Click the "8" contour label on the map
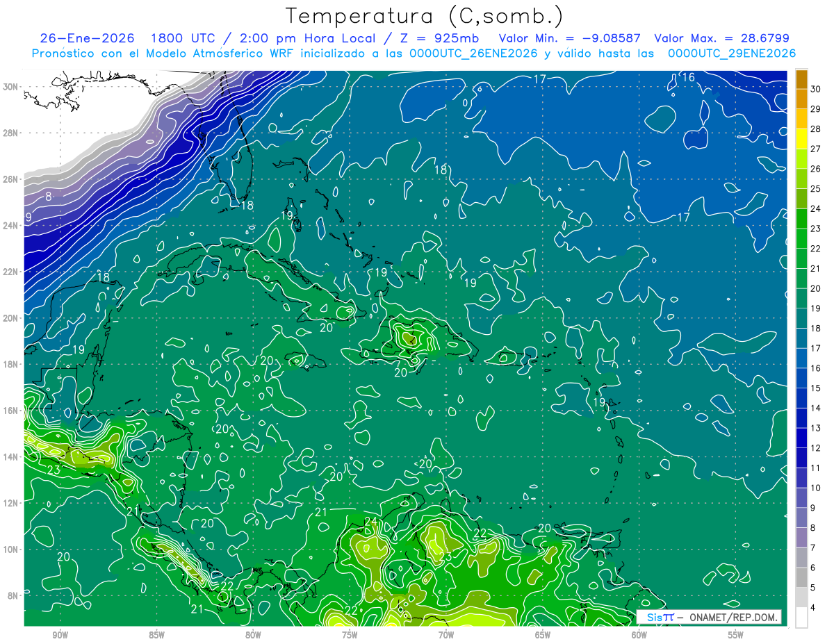 point(49,197)
